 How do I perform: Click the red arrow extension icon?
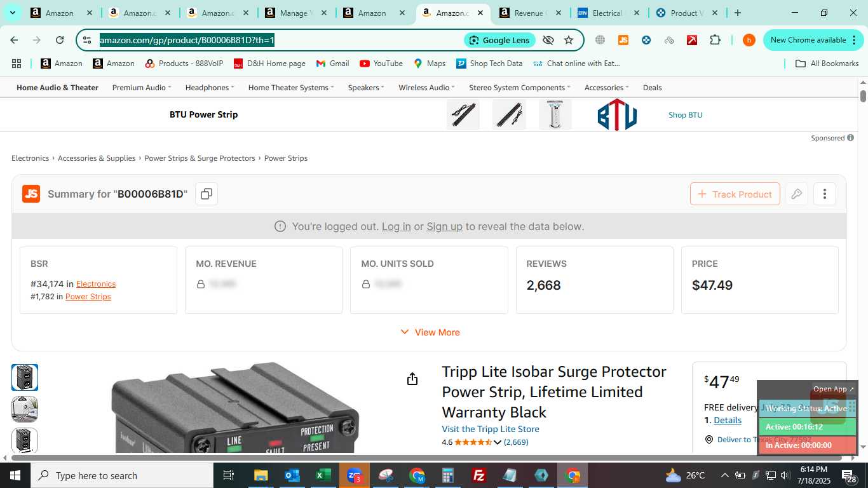coord(692,40)
